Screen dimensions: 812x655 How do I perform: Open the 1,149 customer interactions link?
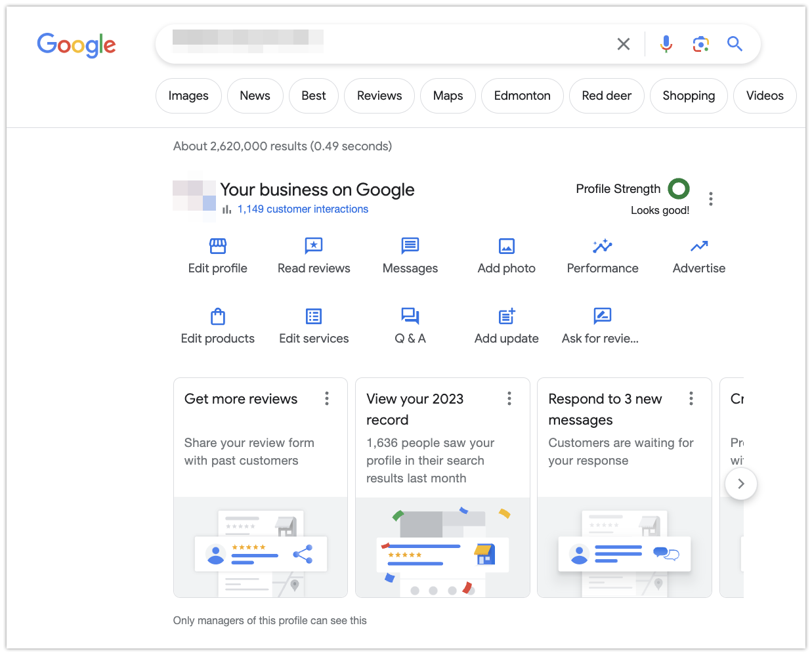coord(303,209)
